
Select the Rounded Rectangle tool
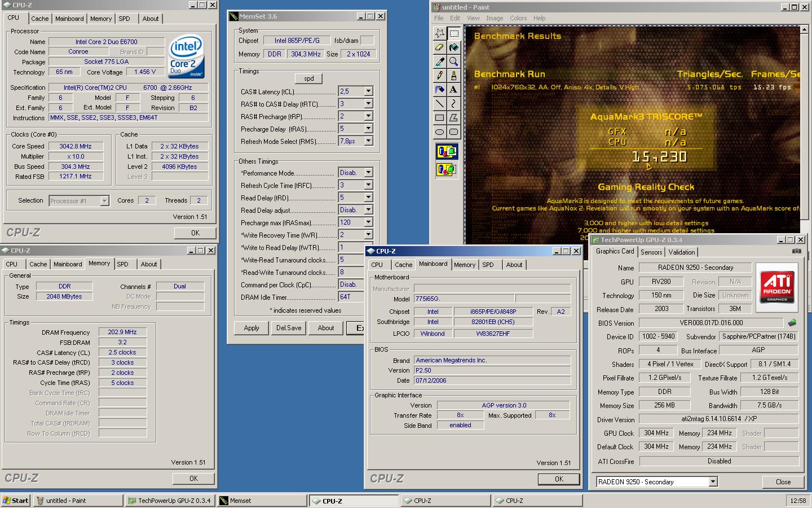pos(453,132)
